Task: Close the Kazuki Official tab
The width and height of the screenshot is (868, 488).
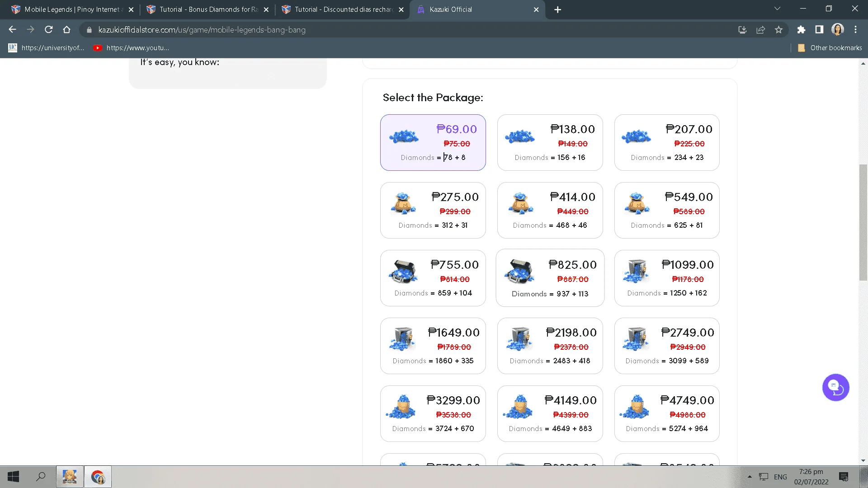Action: [536, 9]
